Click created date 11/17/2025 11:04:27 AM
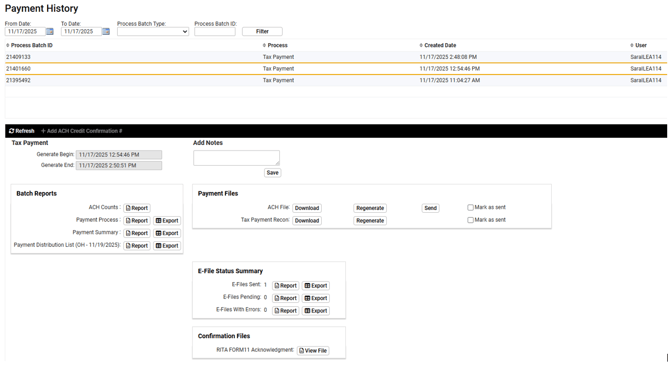 coord(450,80)
